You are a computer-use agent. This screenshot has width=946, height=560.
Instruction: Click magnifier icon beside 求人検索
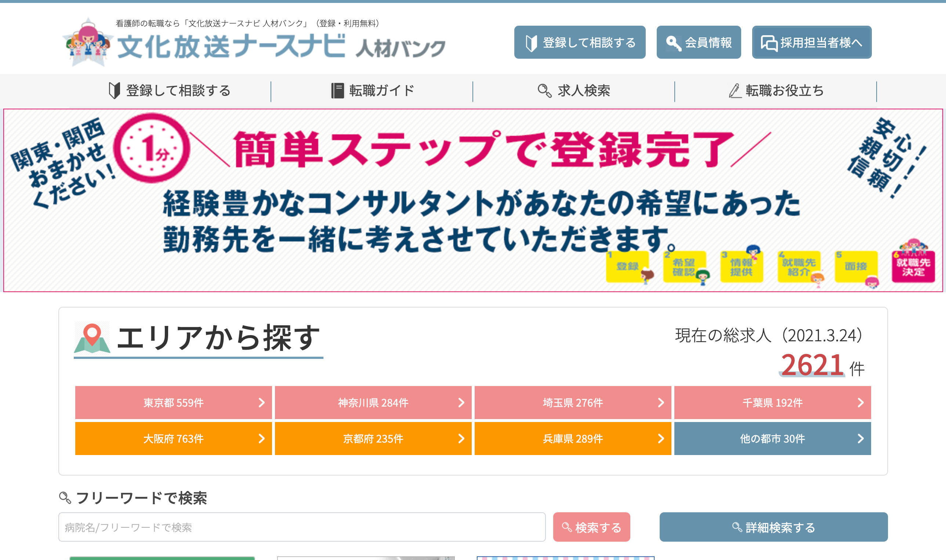[x=544, y=91]
